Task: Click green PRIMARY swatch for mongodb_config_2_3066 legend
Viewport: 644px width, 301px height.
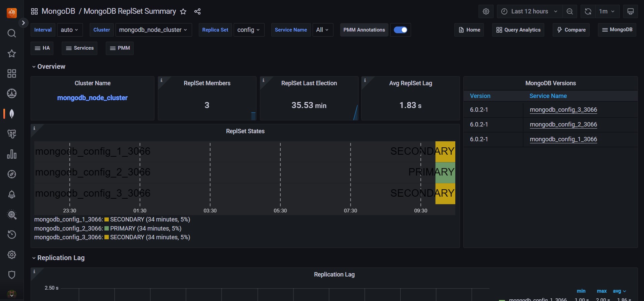Action: (x=106, y=229)
